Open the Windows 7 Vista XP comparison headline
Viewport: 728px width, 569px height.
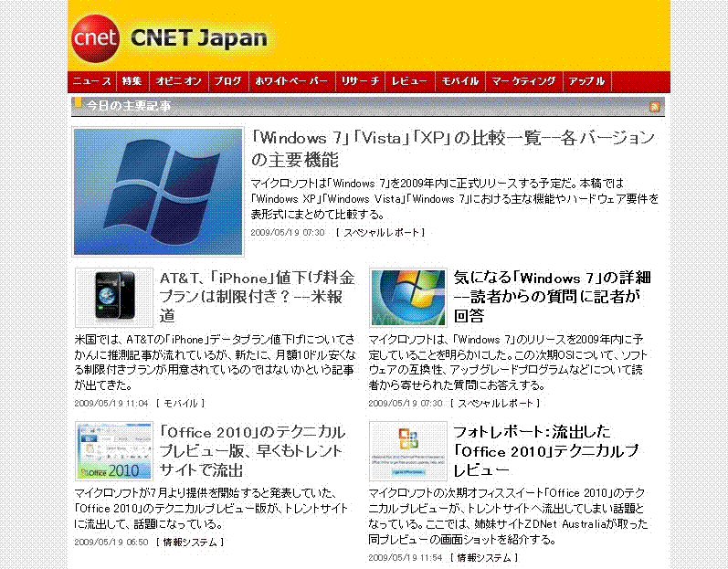pyautogui.click(x=453, y=149)
